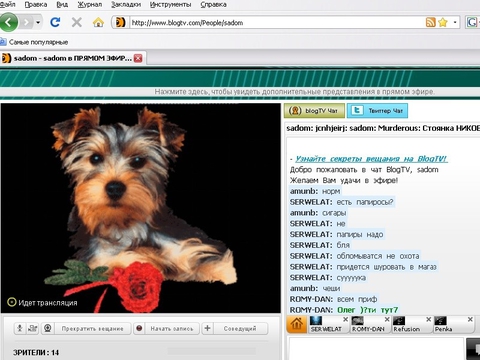Open the Вид menu
Viewport: 480px width, 360px height.
[x=62, y=4]
